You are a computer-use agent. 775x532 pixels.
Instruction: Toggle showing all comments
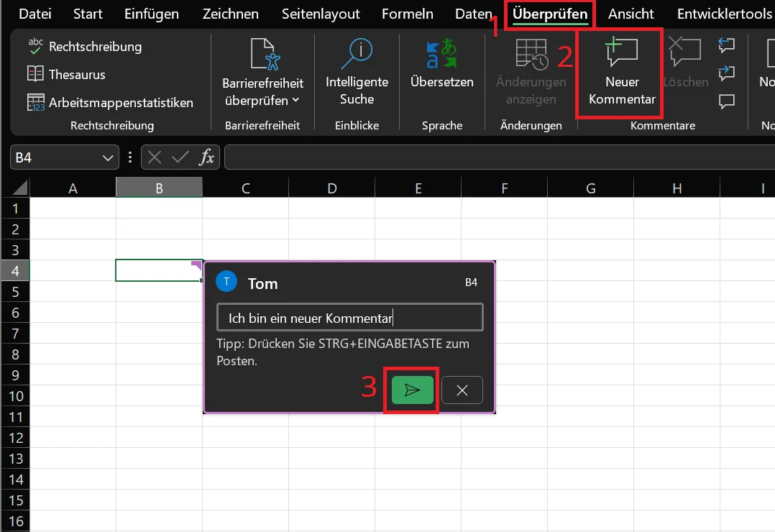point(726,101)
